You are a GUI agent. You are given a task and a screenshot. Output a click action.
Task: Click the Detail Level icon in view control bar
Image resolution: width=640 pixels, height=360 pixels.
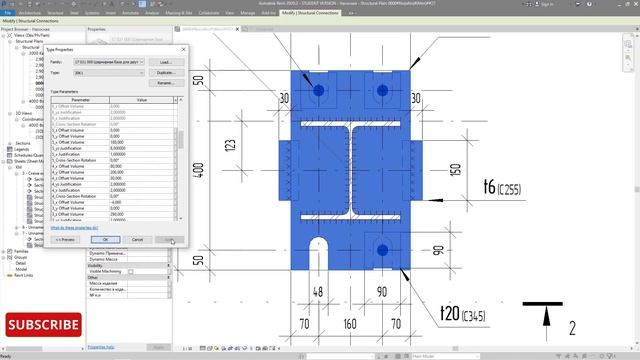coord(202,349)
